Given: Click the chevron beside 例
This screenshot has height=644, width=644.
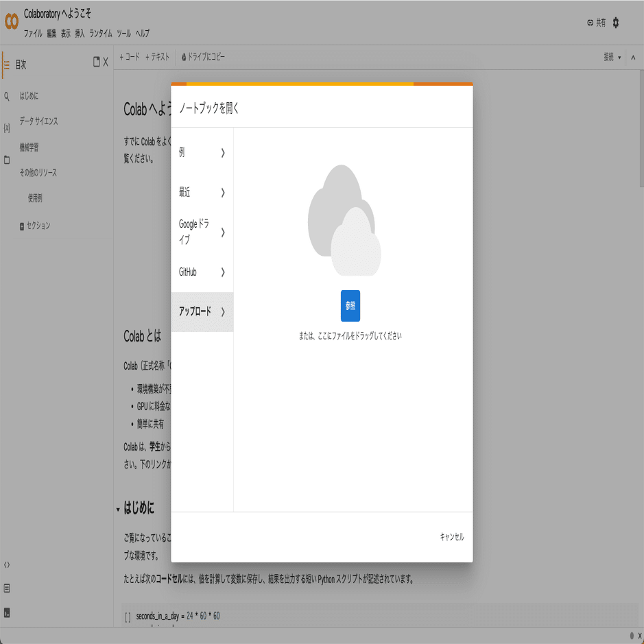Looking at the screenshot, I should (x=223, y=153).
